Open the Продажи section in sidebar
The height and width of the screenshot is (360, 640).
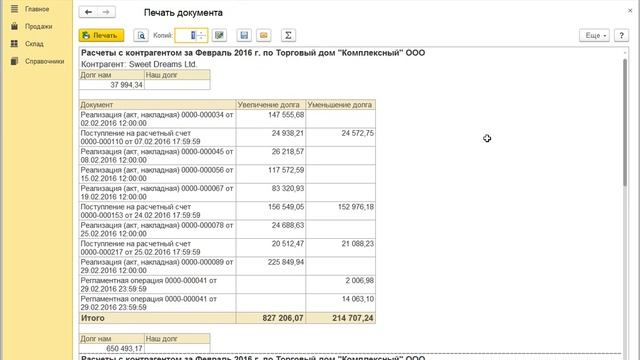click(38, 26)
